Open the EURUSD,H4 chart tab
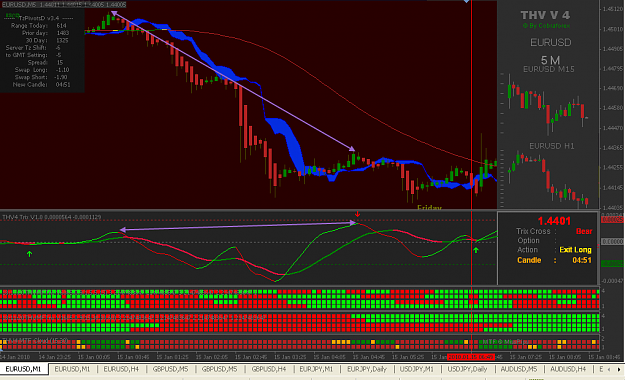This screenshot has height=380, width=625. tap(121, 369)
